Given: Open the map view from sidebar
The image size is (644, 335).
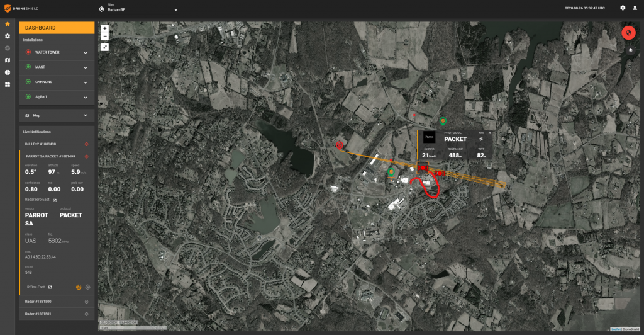Looking at the screenshot, I should (x=8, y=60).
